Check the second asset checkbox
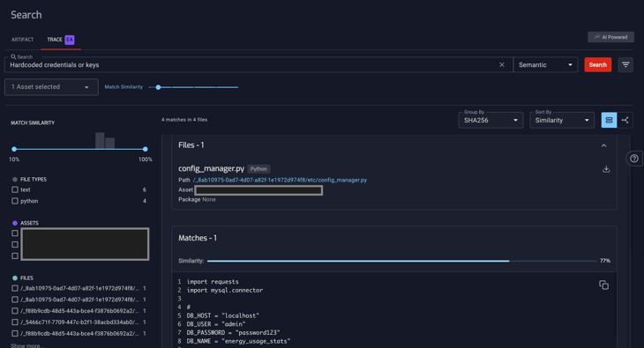644x348 pixels. coord(15,245)
